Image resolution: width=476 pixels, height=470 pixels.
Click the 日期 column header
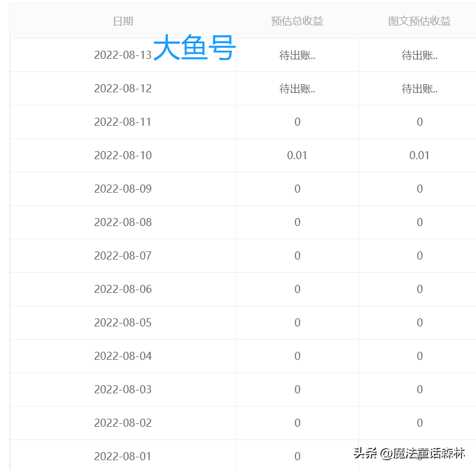click(123, 21)
